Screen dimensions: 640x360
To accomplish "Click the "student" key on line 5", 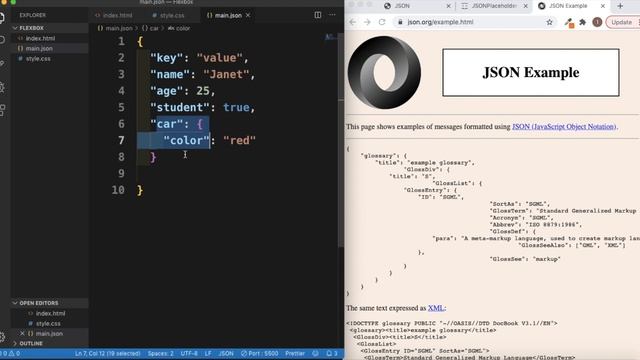I will 180,107.
